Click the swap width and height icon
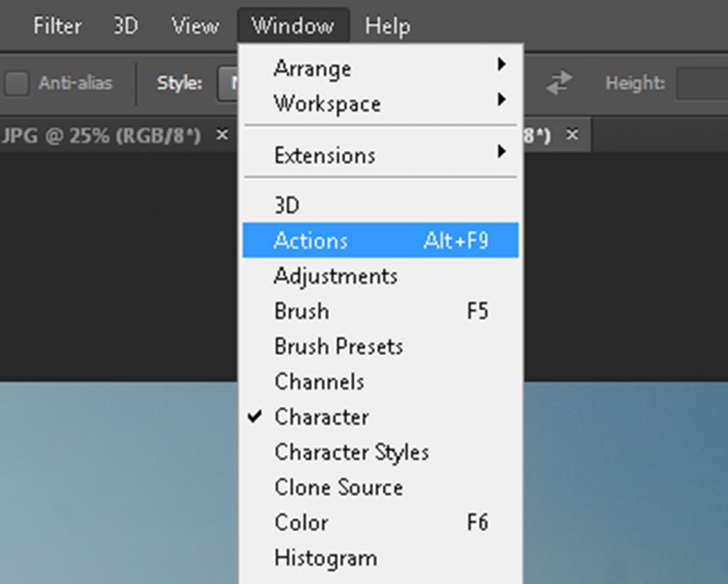 (557, 84)
